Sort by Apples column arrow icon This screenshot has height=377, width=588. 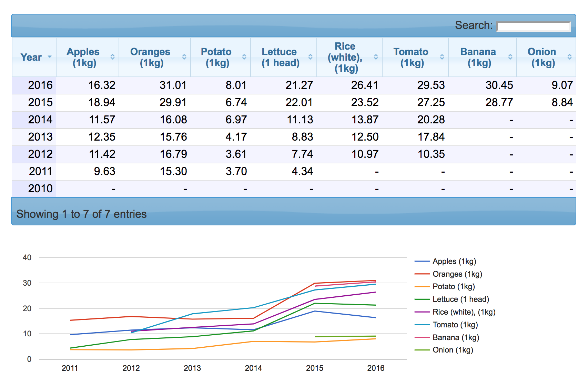pyautogui.click(x=112, y=57)
